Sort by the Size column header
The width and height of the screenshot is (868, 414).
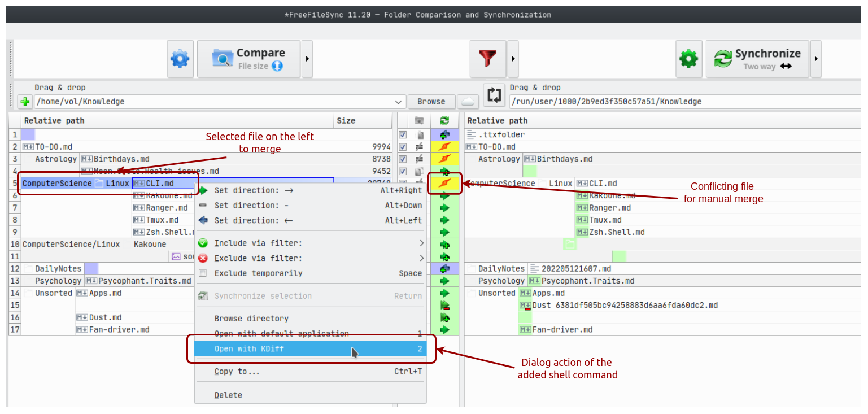tap(363, 121)
